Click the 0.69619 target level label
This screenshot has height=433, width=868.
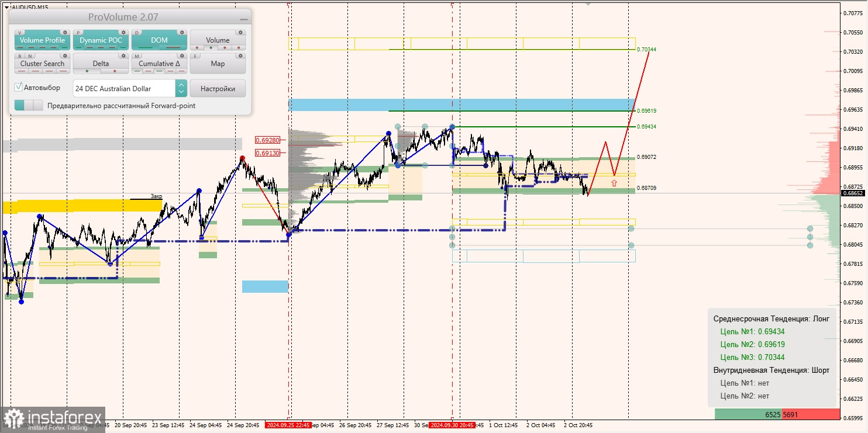click(x=647, y=110)
